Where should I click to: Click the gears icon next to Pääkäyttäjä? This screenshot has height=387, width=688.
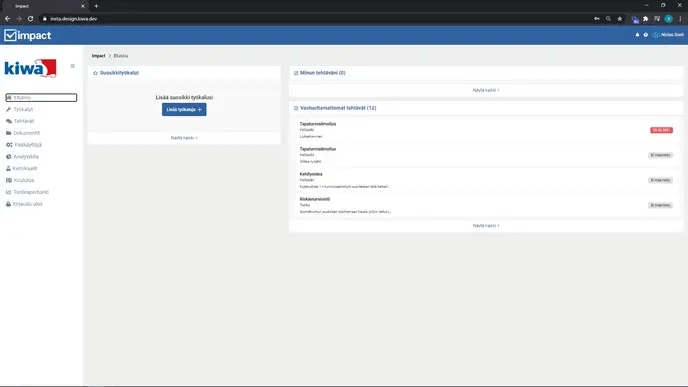click(x=9, y=145)
